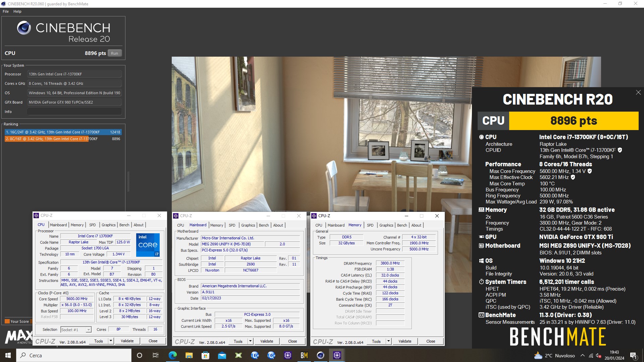Click the volume muted tray icon
This screenshot has height=362, width=644.
point(599,356)
